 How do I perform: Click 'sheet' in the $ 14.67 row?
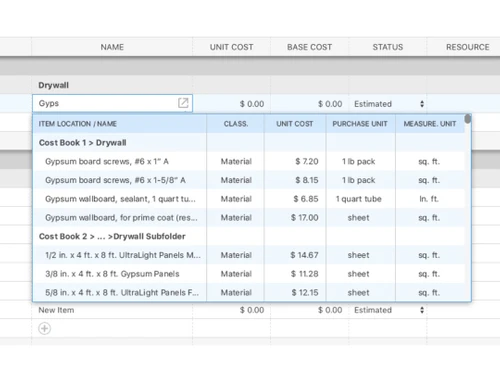(x=358, y=255)
